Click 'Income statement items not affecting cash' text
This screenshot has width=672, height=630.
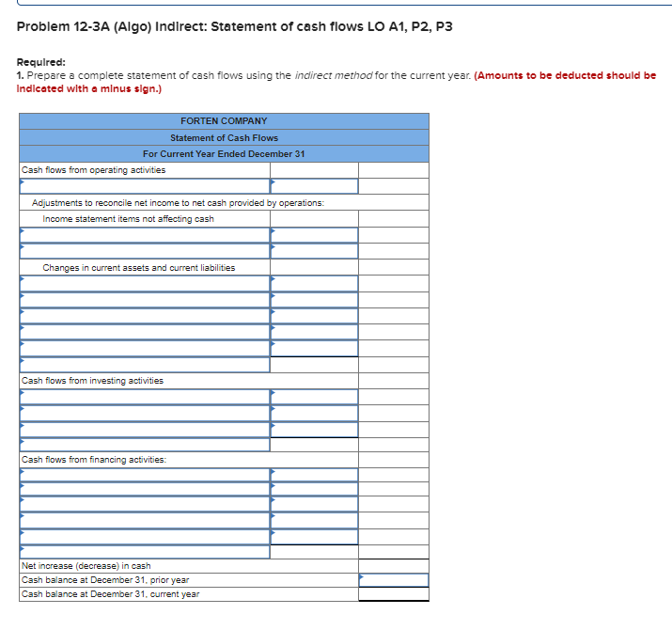tap(128, 219)
